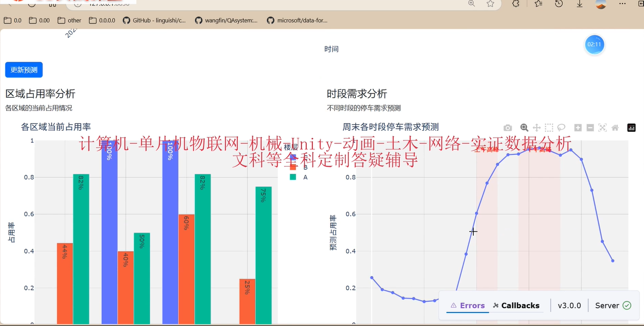Open browser zoom magnifier icon
This screenshot has width=644, height=326.
pyautogui.click(x=472, y=4)
